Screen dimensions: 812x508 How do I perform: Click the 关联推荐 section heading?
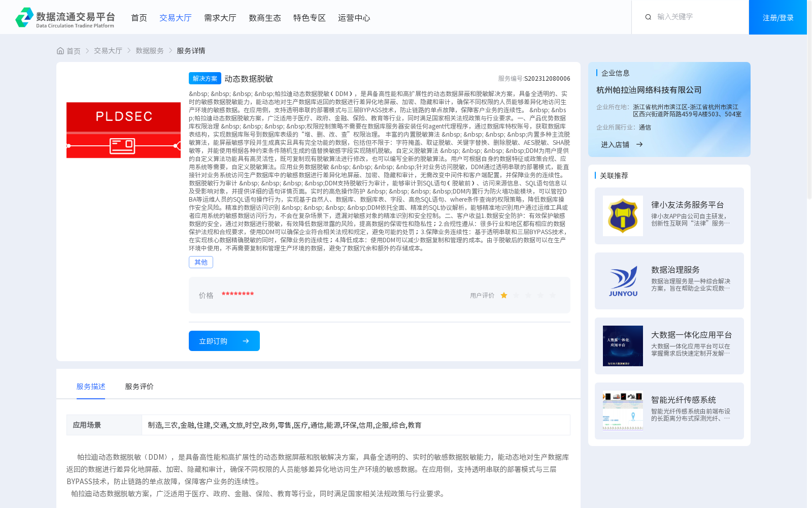614,176
